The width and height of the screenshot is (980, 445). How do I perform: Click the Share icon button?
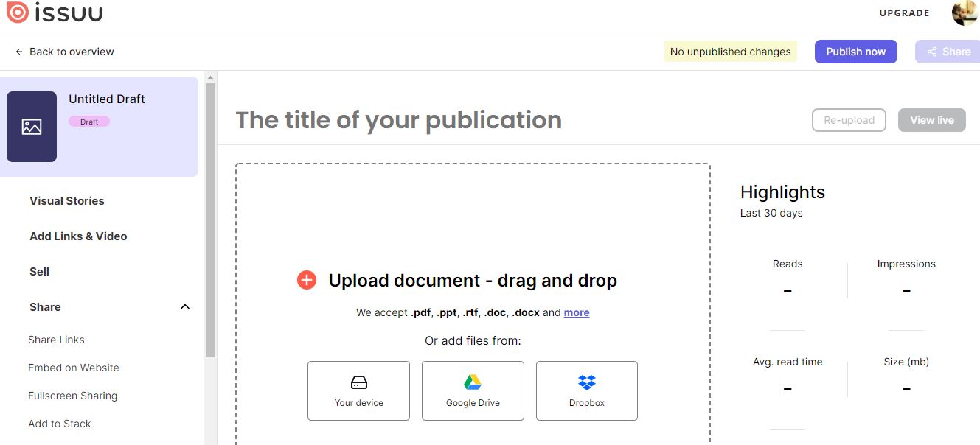[x=948, y=51]
